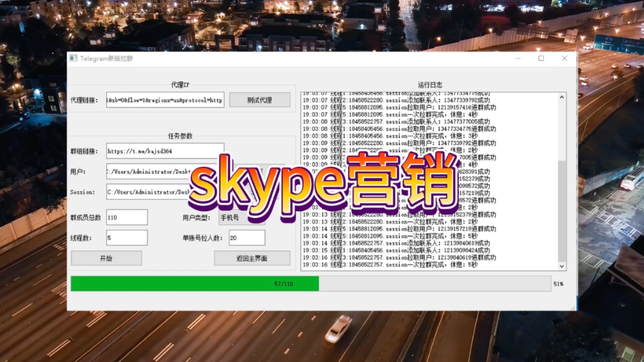Click the Telegram新版拉群 window title icon
This screenshot has width=644, height=362.
(73, 59)
